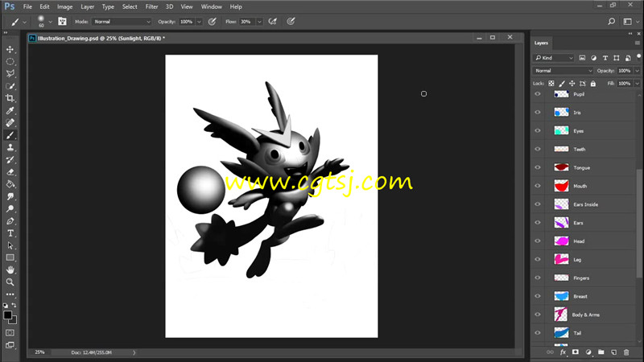This screenshot has width=644, height=362.
Task: Open the Layer menu
Action: tap(87, 6)
